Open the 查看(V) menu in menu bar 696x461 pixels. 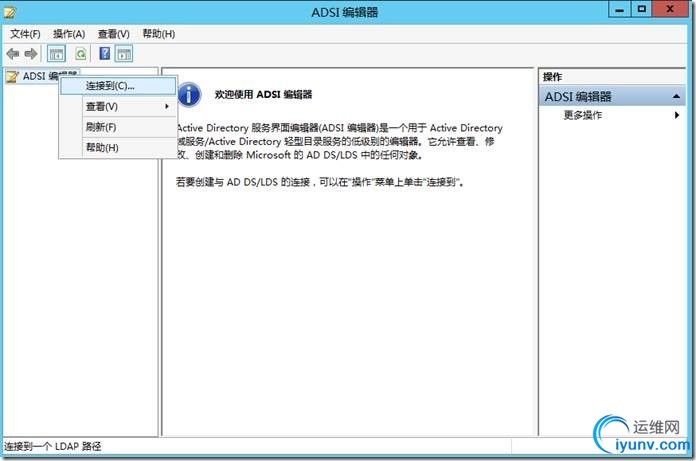click(114, 34)
